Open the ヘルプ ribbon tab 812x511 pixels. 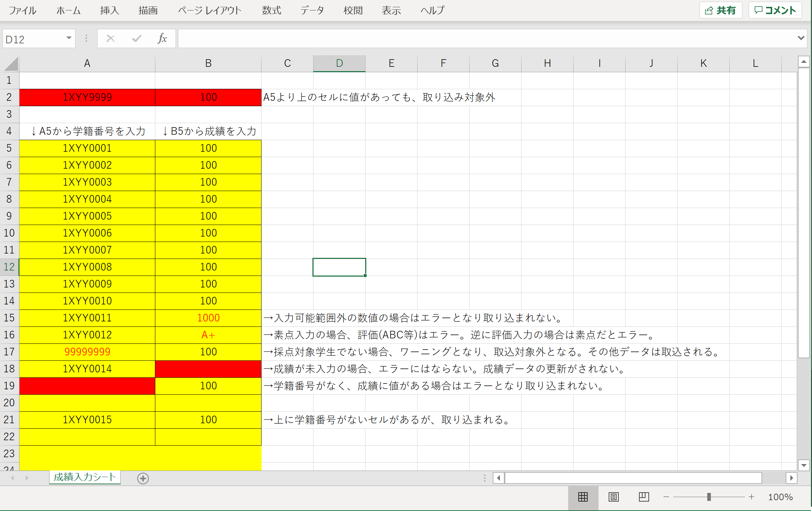click(x=432, y=10)
